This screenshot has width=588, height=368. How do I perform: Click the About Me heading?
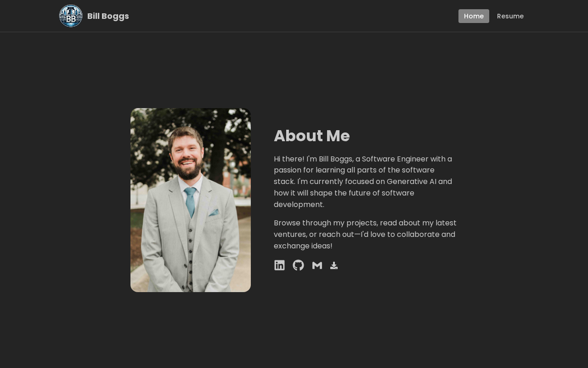point(311,136)
